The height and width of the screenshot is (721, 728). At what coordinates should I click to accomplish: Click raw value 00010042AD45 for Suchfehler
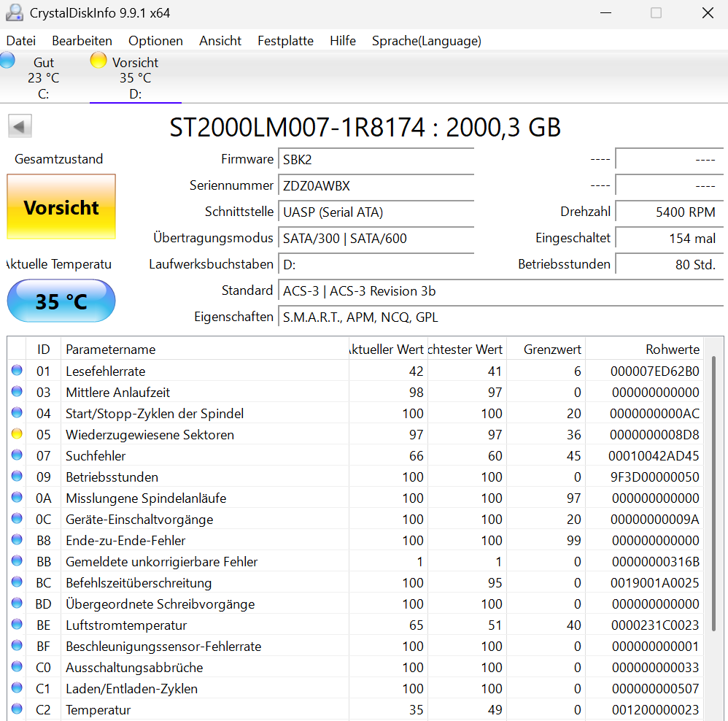point(654,456)
